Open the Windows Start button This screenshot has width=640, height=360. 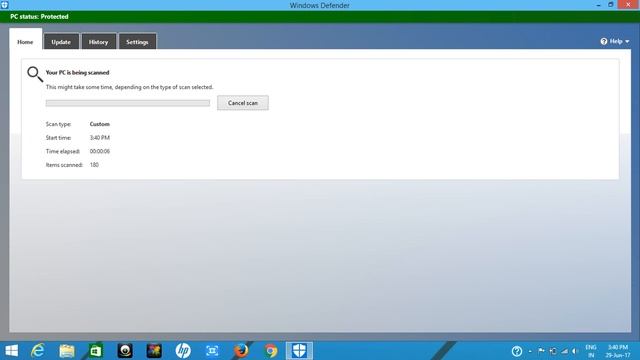click(x=11, y=351)
